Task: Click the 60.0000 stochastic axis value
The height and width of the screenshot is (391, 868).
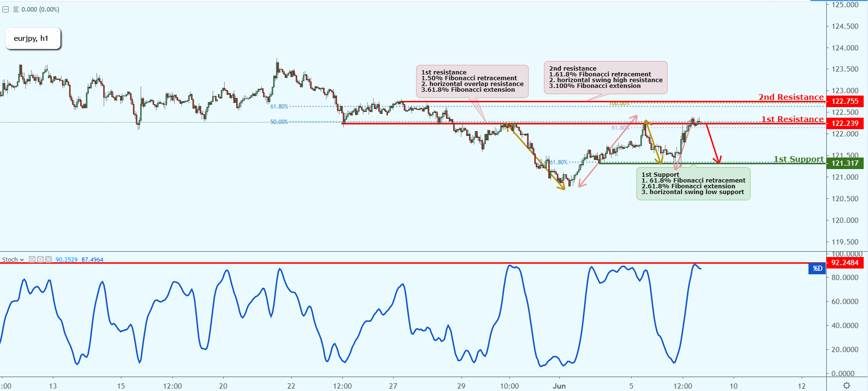Action: tap(845, 302)
